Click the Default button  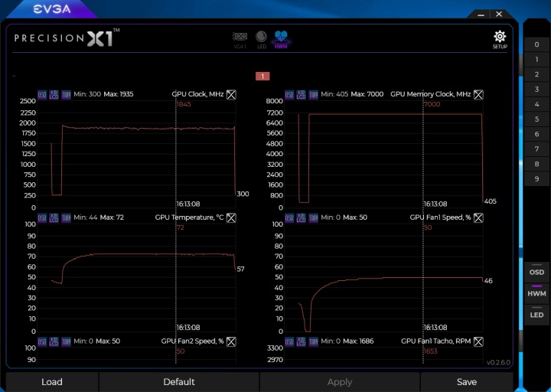(x=179, y=382)
